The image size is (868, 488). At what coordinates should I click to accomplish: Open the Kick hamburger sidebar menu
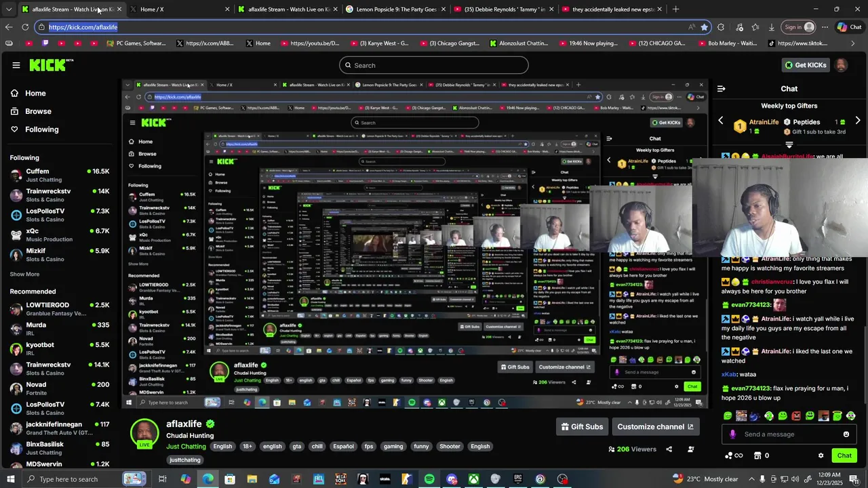(x=16, y=65)
